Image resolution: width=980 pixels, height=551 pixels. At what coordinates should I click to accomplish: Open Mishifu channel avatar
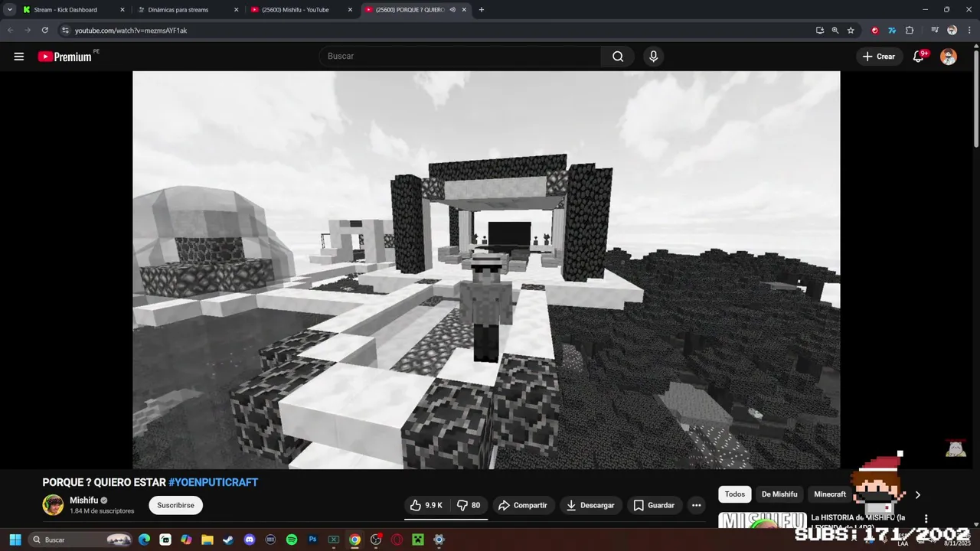click(x=53, y=505)
